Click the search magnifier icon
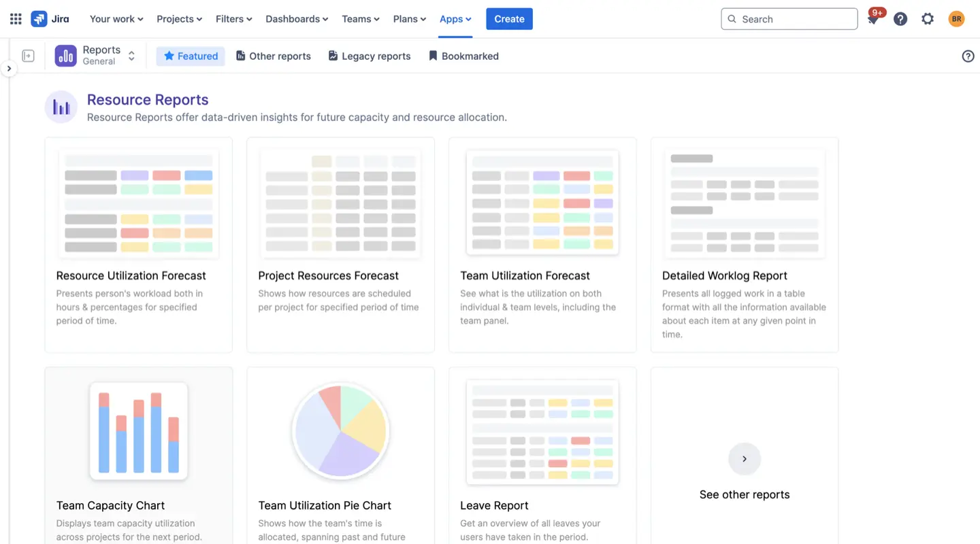This screenshot has height=544, width=980. point(734,19)
